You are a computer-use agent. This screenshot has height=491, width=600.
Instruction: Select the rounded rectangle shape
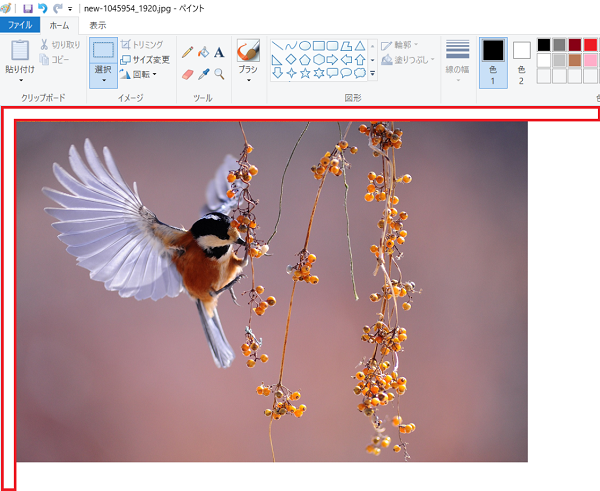click(x=333, y=46)
